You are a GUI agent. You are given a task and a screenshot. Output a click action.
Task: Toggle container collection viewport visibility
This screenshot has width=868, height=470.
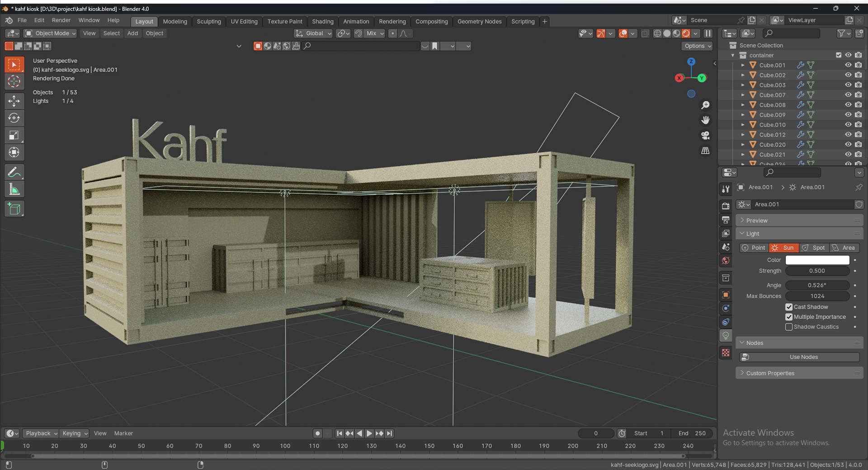tap(849, 55)
